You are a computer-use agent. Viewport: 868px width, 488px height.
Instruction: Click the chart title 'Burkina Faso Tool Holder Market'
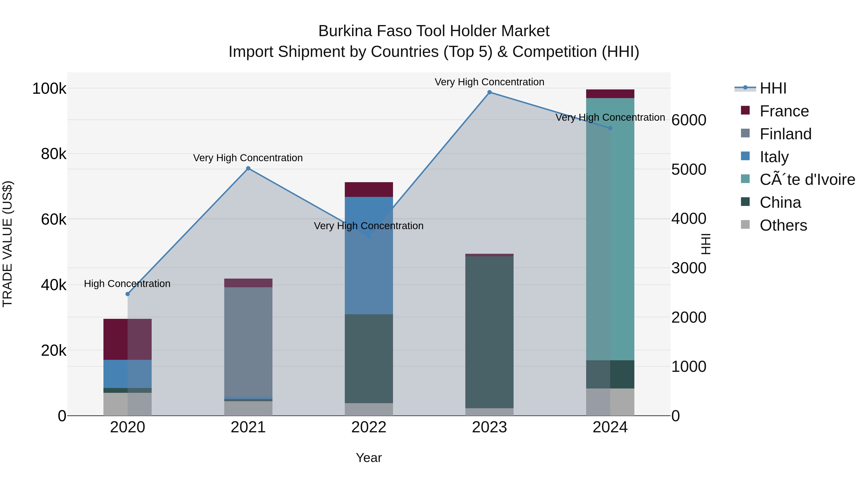click(434, 31)
